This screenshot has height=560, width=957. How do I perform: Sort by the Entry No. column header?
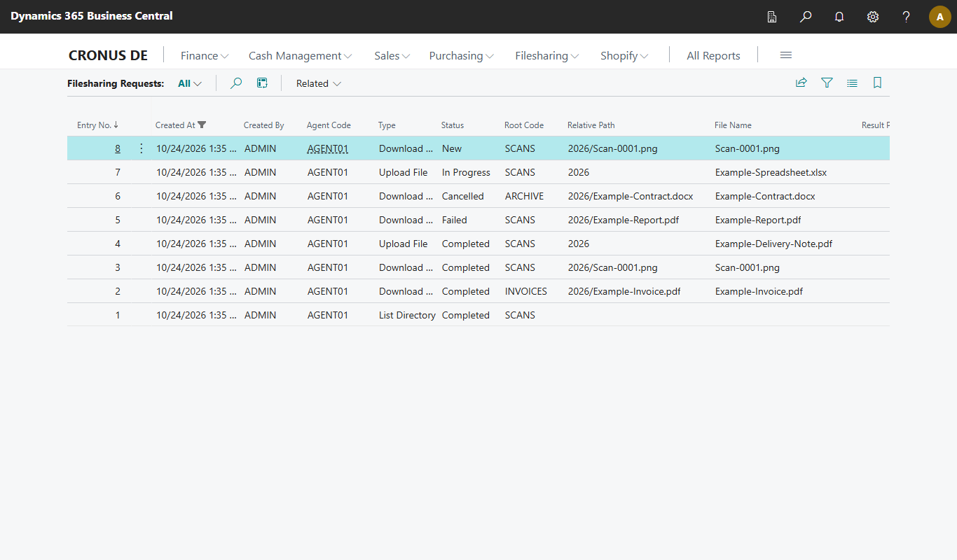[x=97, y=125]
